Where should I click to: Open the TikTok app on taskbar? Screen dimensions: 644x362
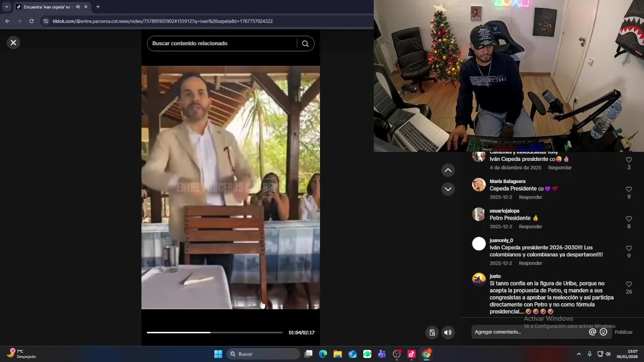pos(412,354)
